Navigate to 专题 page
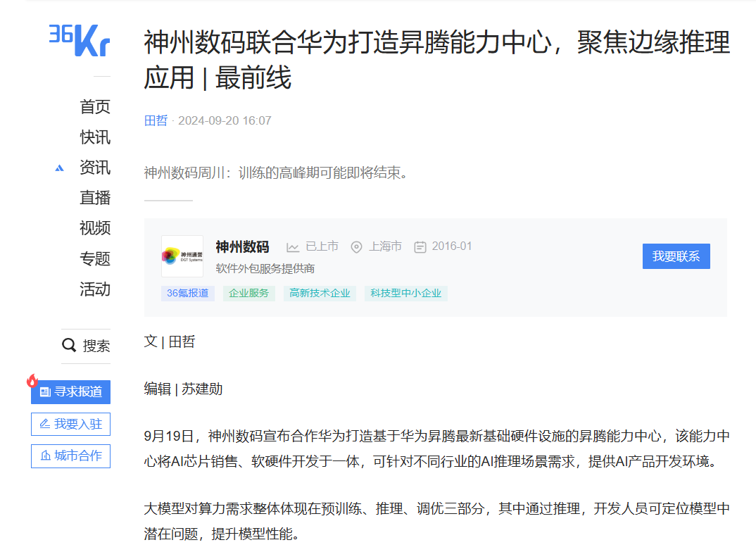756x552 pixels. pyautogui.click(x=95, y=258)
